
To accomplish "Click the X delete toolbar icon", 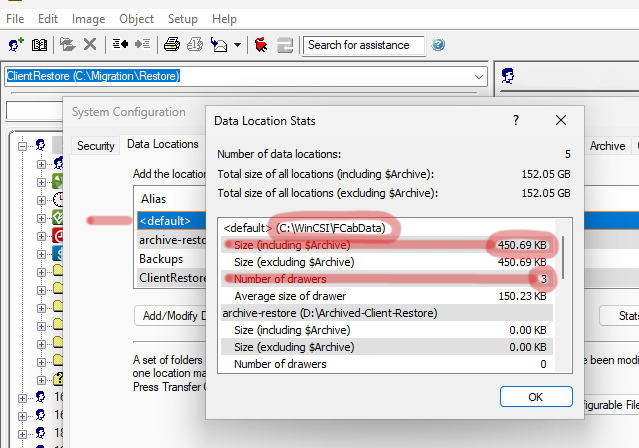I will [90, 44].
